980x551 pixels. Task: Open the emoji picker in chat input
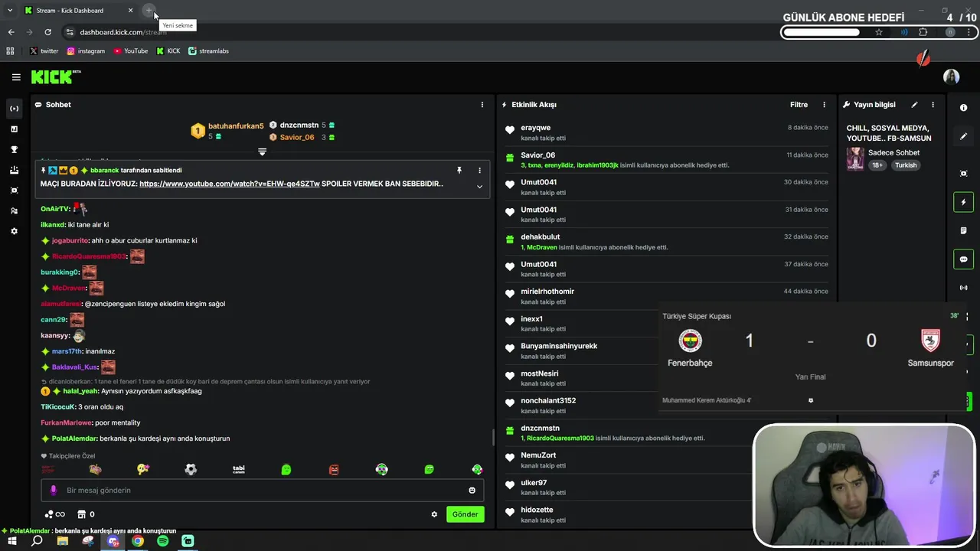point(472,491)
